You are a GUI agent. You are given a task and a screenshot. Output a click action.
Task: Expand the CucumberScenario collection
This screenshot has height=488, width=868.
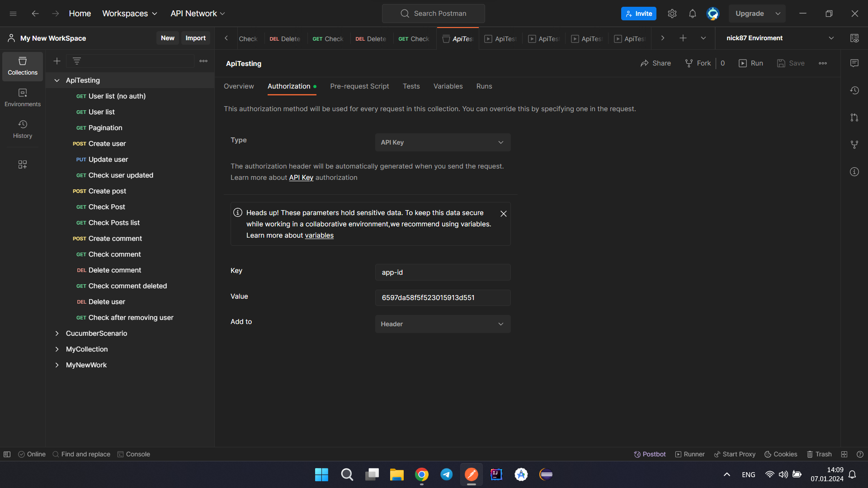pyautogui.click(x=57, y=333)
